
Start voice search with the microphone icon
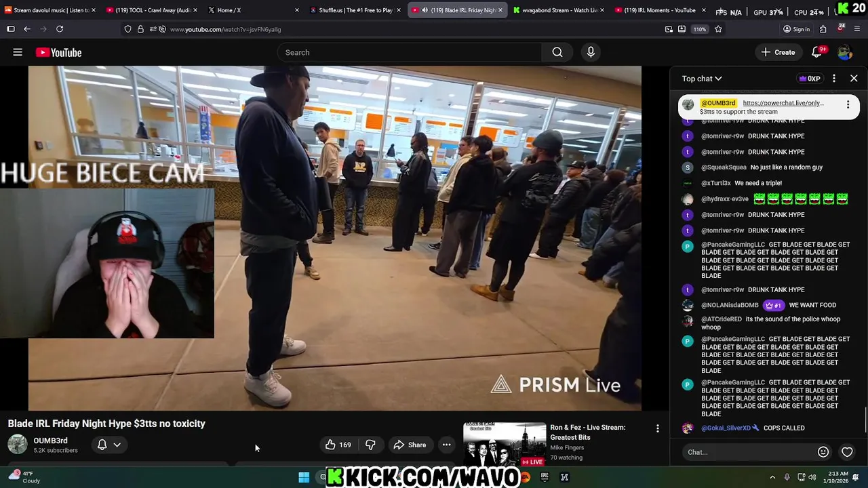pos(591,52)
